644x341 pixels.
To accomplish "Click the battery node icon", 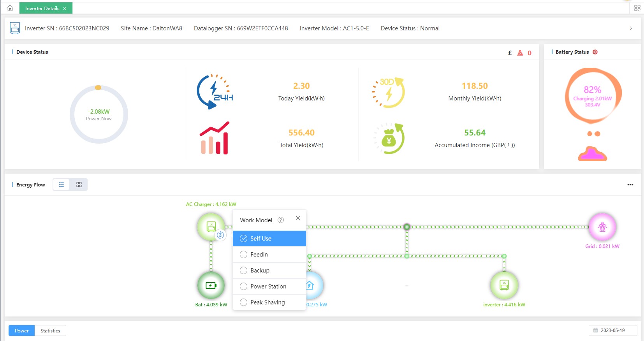I will point(211,286).
